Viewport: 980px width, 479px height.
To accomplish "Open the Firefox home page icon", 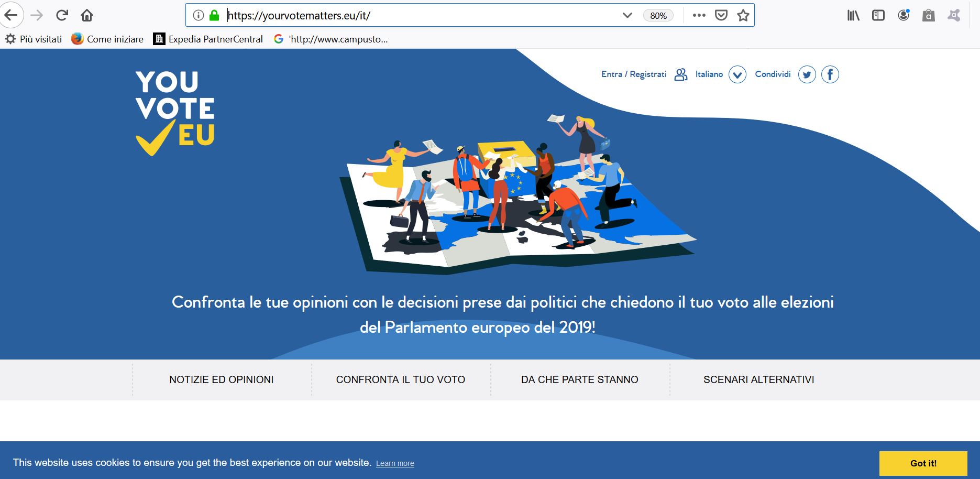I will [x=87, y=15].
